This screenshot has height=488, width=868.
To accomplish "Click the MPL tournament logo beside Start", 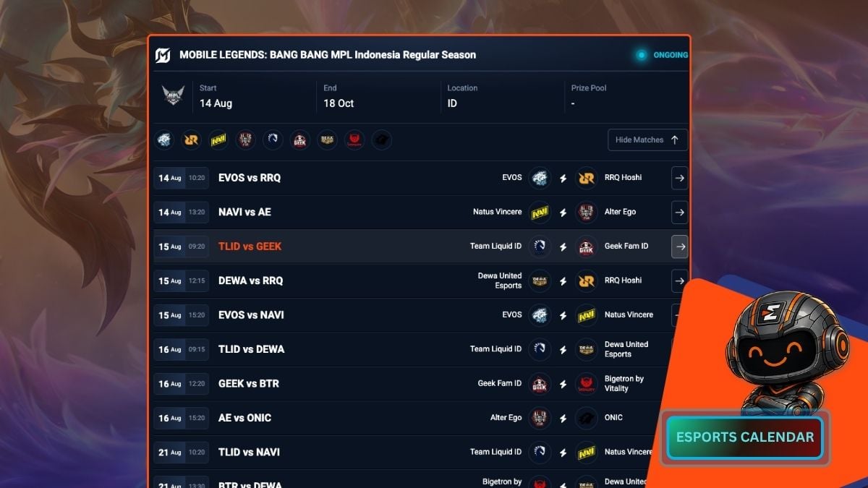I will tap(174, 96).
